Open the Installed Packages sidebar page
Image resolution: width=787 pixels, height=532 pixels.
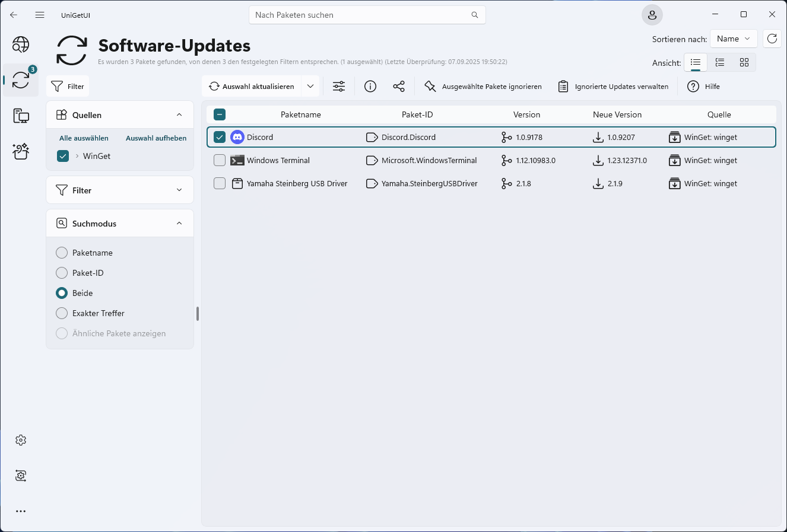[21, 116]
